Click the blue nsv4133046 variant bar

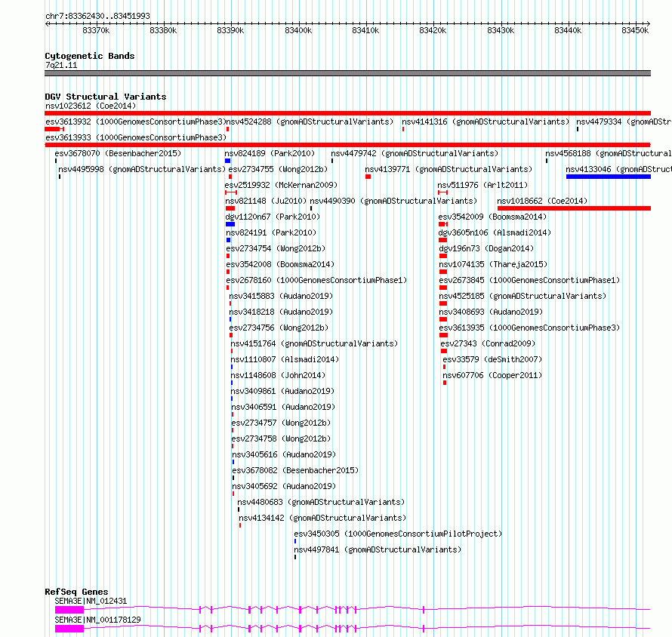pos(608,177)
